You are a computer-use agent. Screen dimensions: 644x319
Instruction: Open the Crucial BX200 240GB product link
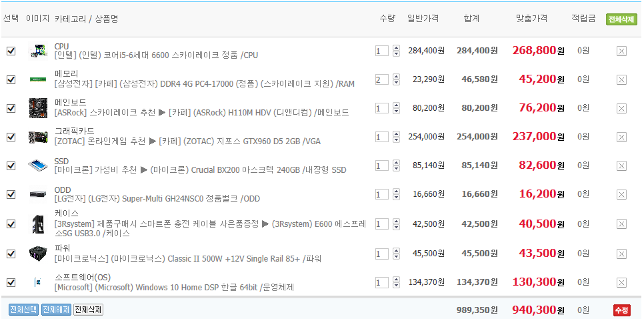(200, 170)
